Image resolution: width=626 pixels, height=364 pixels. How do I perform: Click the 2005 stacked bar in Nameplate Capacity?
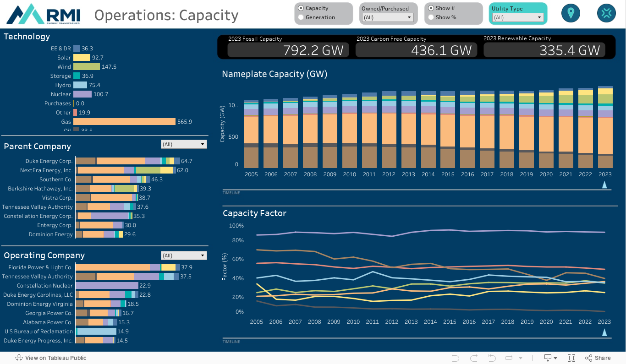[x=251, y=134]
